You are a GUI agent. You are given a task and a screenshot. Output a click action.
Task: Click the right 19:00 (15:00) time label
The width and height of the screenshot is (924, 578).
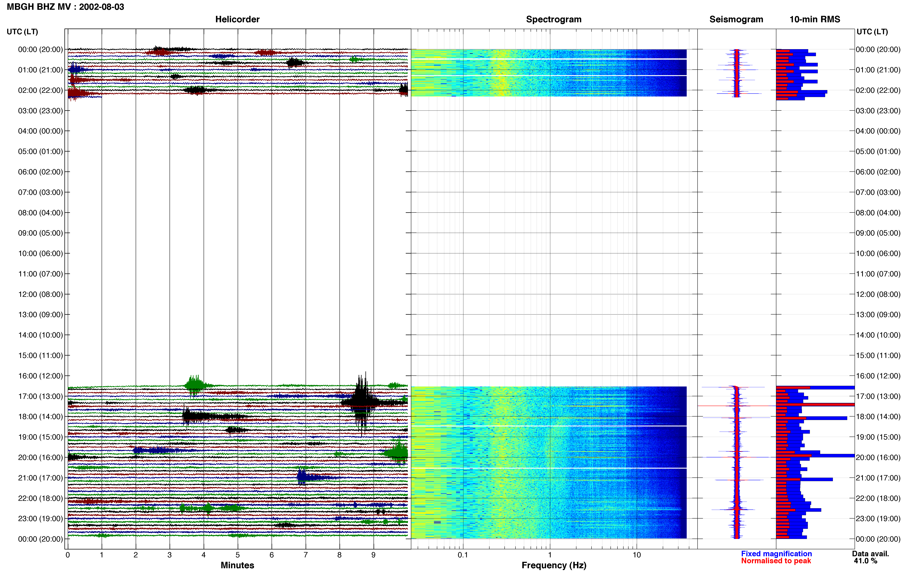click(x=878, y=437)
